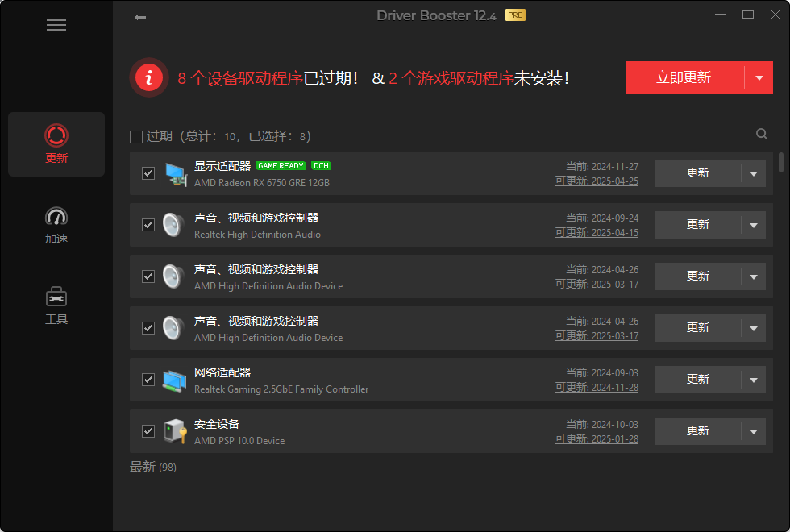The height and width of the screenshot is (532, 790).
Task: Click the back arrow near the title bar
Action: (x=139, y=16)
